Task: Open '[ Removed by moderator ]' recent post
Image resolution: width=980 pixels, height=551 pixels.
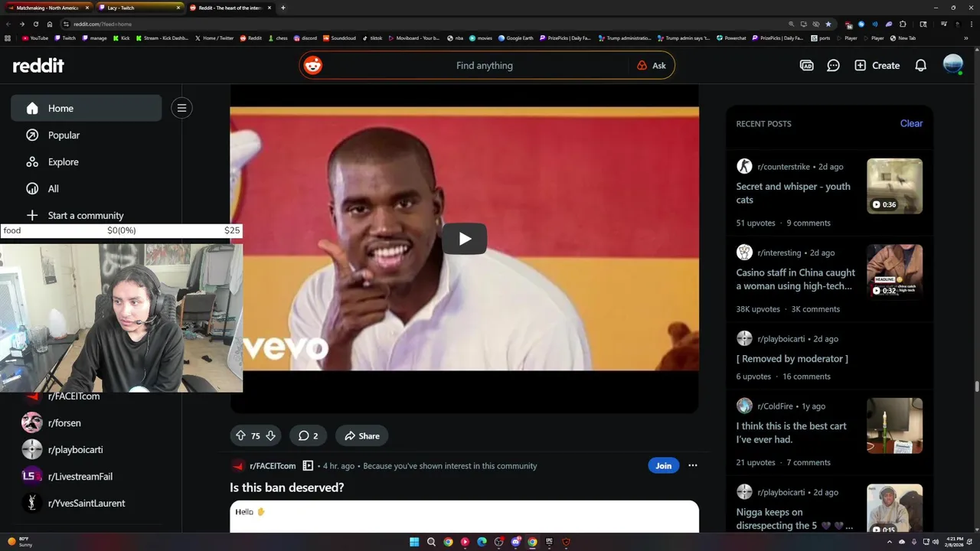Action: [x=792, y=359]
